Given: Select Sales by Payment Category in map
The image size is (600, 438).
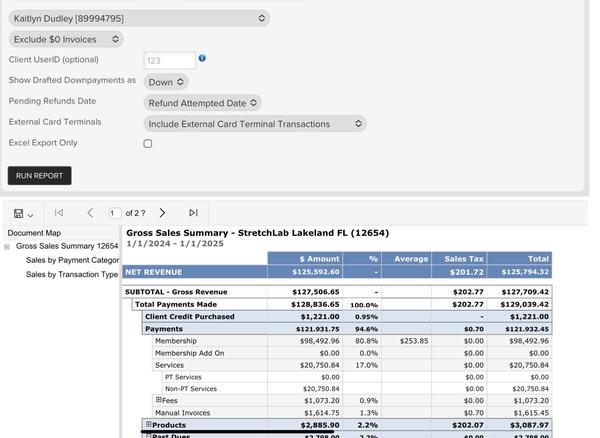Looking at the screenshot, I should point(72,260).
